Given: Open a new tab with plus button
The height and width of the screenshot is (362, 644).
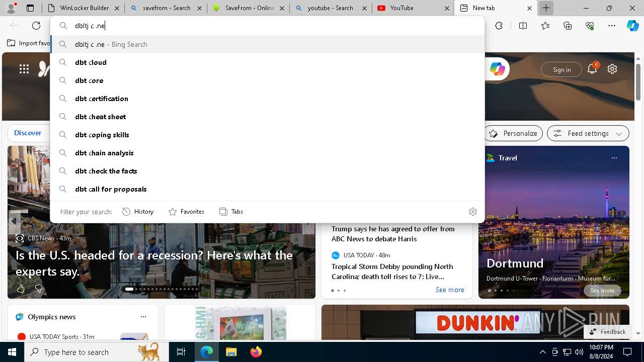Looking at the screenshot, I should tap(546, 8).
